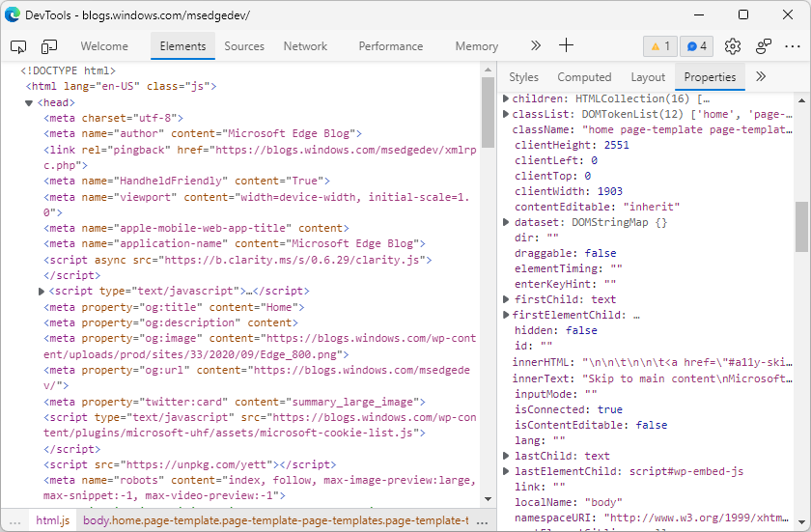The image size is (811, 532).
Task: Select the html lang="en-US" node
Action: click(121, 86)
